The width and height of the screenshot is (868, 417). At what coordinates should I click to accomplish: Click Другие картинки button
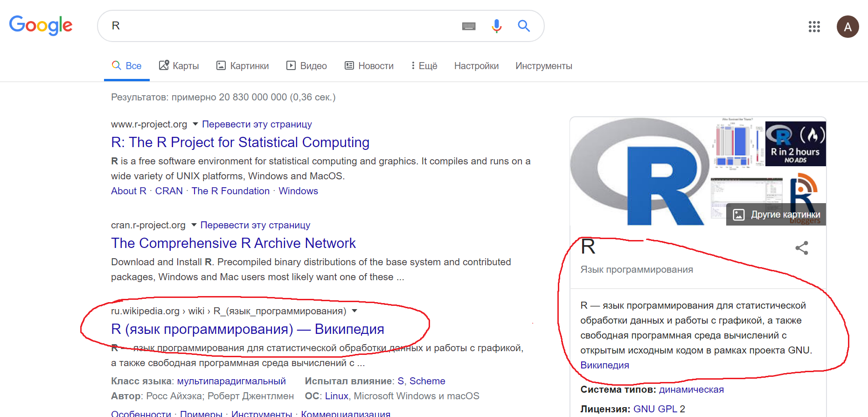point(776,214)
